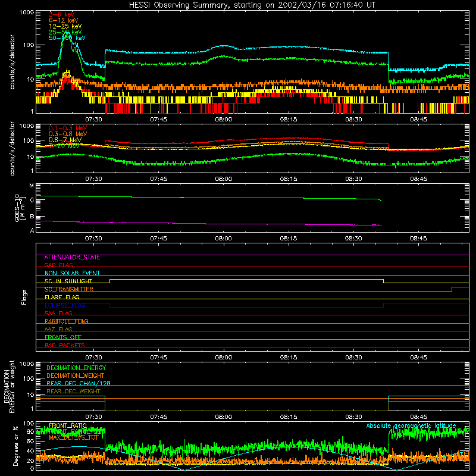Select the REAR_DEC_WEIGHT legend entry
This screenshot has height=476, width=476.
coord(73,392)
